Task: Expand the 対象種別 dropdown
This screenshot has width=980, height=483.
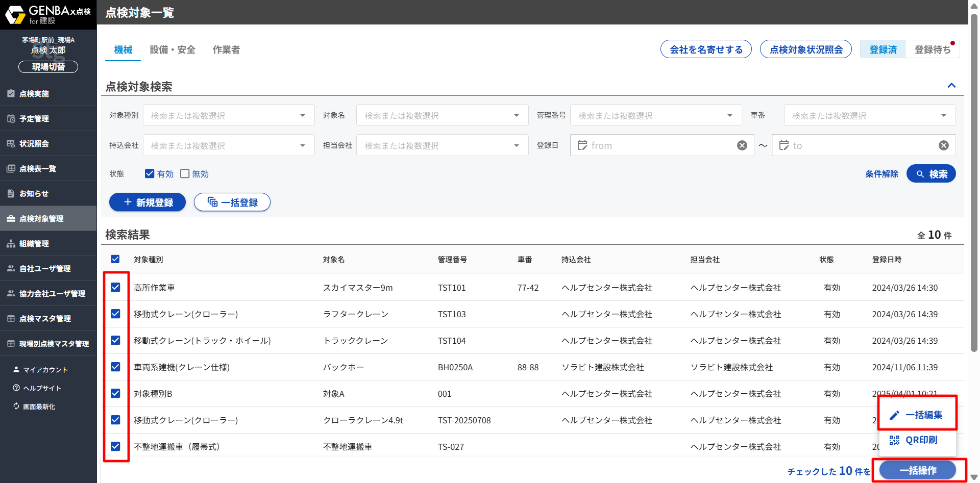Action: [x=303, y=116]
